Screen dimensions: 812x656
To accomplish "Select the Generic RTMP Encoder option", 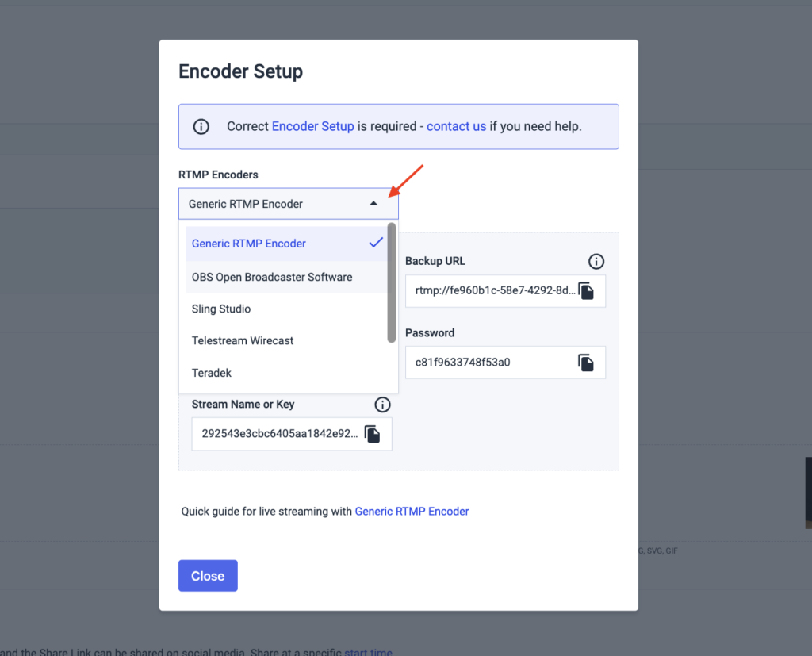I will (248, 243).
